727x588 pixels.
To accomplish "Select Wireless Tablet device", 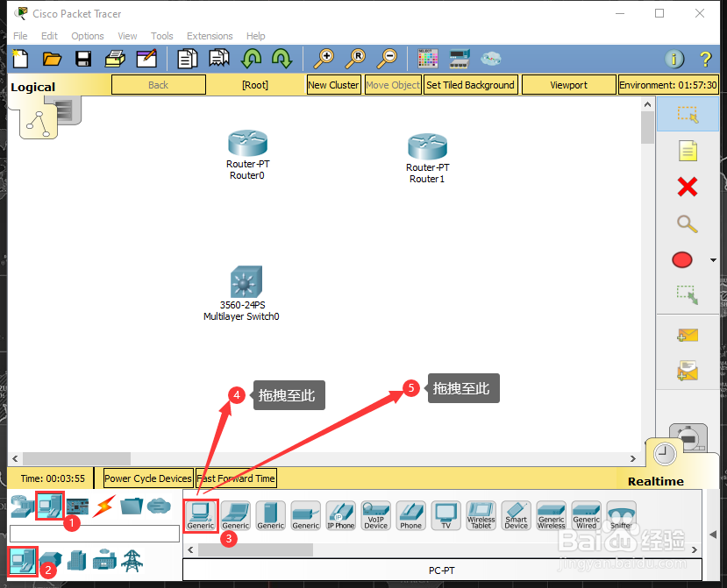I will (481, 515).
